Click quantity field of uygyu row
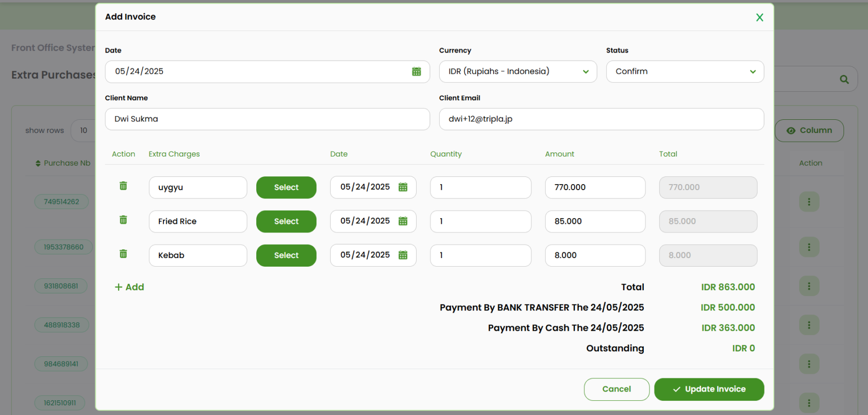This screenshot has height=415, width=868. click(x=480, y=187)
